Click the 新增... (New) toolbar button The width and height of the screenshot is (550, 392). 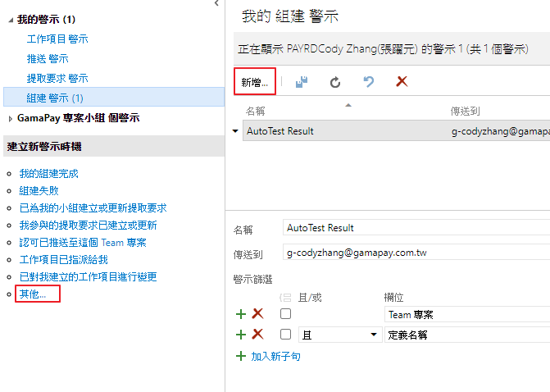pos(253,82)
